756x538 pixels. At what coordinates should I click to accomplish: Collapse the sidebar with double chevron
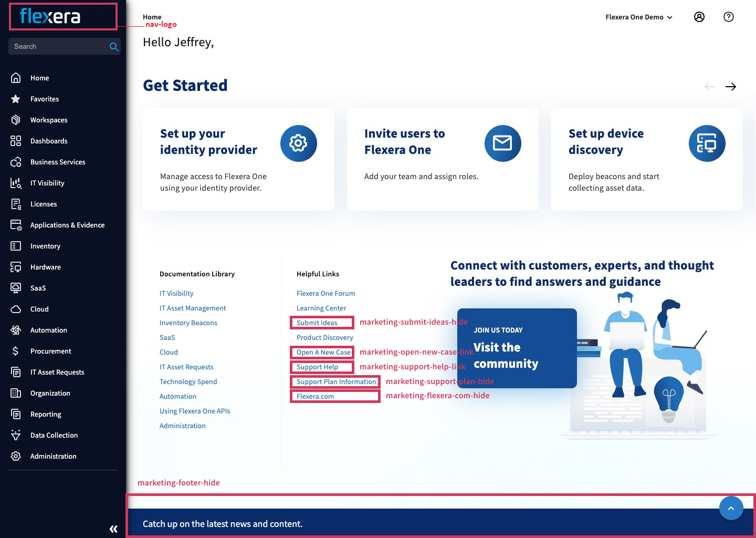[113, 529]
